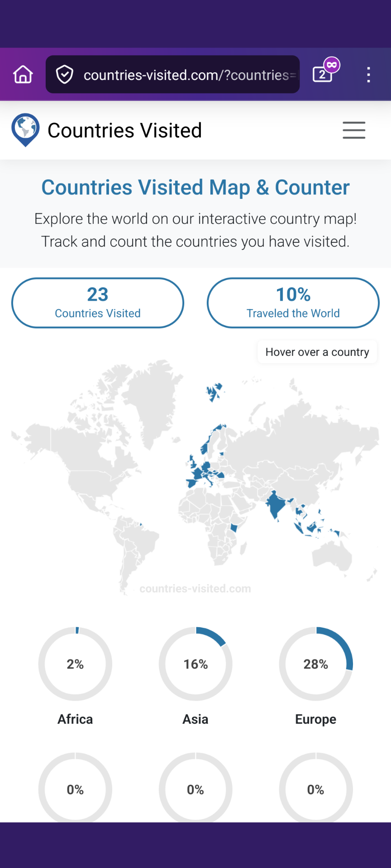Select the Europe 28% progress ring

click(316, 664)
